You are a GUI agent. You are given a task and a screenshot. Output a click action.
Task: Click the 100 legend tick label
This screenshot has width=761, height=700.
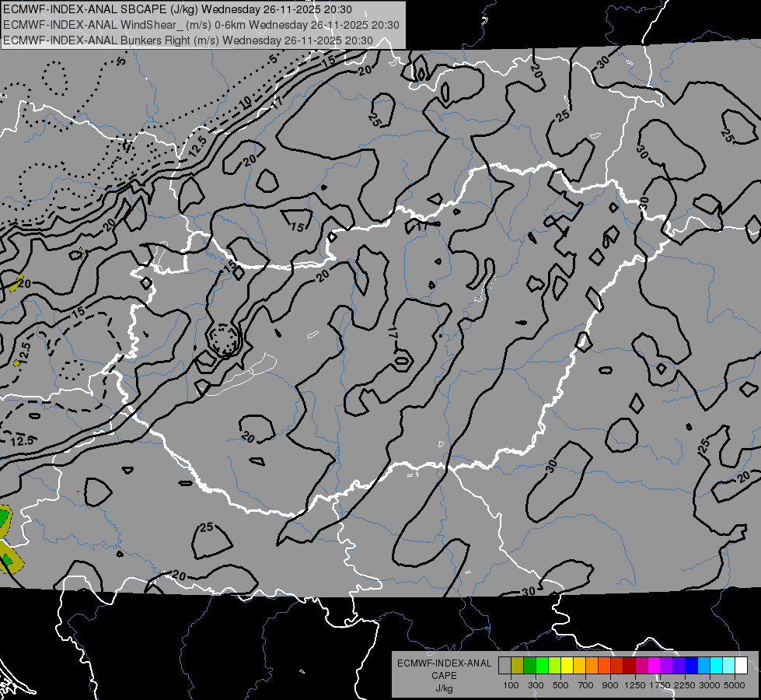(511, 685)
